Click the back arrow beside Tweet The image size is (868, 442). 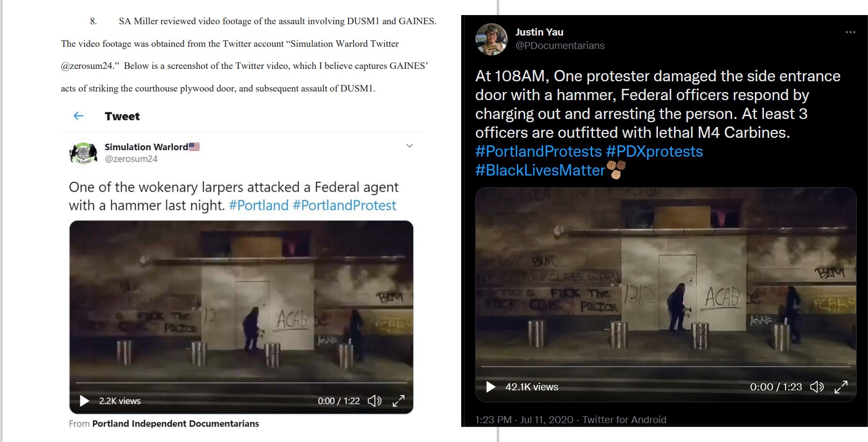(78, 116)
